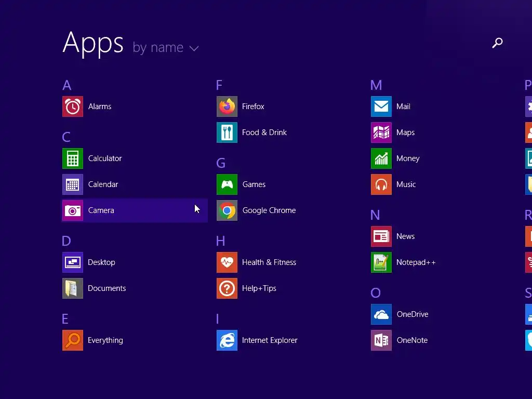Click the 'Mail' label
The image size is (532, 399).
tap(403, 107)
